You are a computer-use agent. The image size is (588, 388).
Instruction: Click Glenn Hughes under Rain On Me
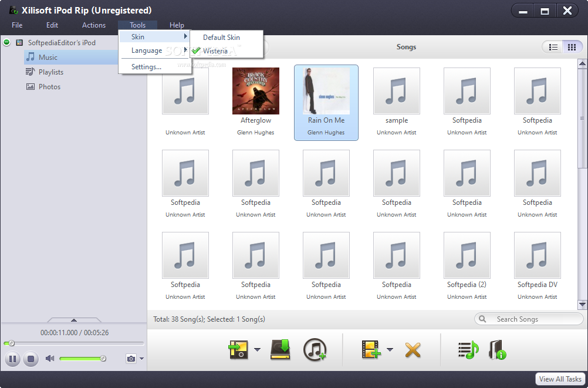326,133
